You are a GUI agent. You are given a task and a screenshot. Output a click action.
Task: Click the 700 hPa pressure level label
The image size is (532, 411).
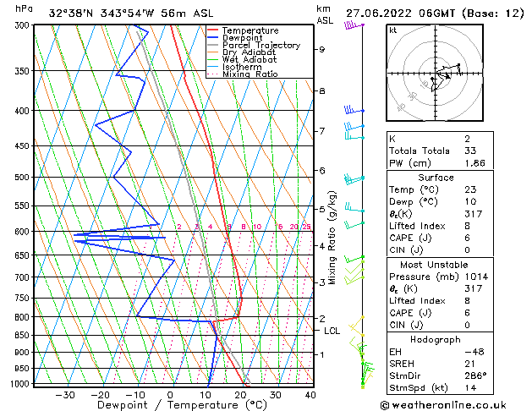(24, 277)
